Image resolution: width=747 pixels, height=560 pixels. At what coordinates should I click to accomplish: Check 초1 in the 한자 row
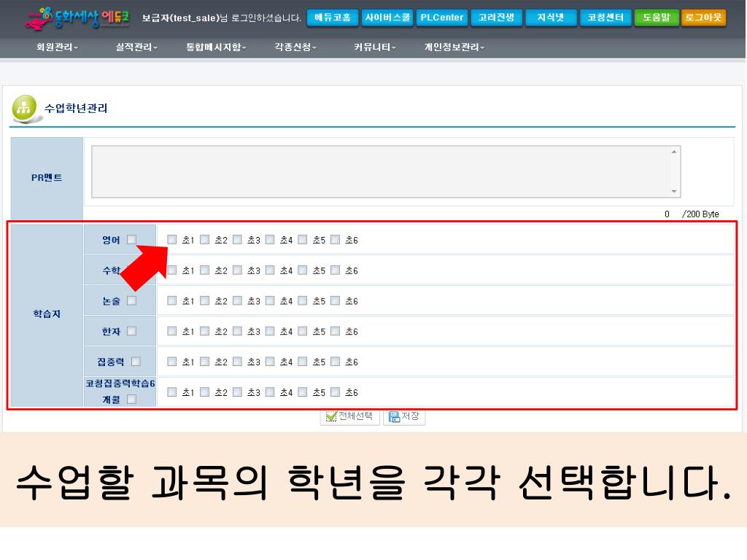pyautogui.click(x=172, y=331)
